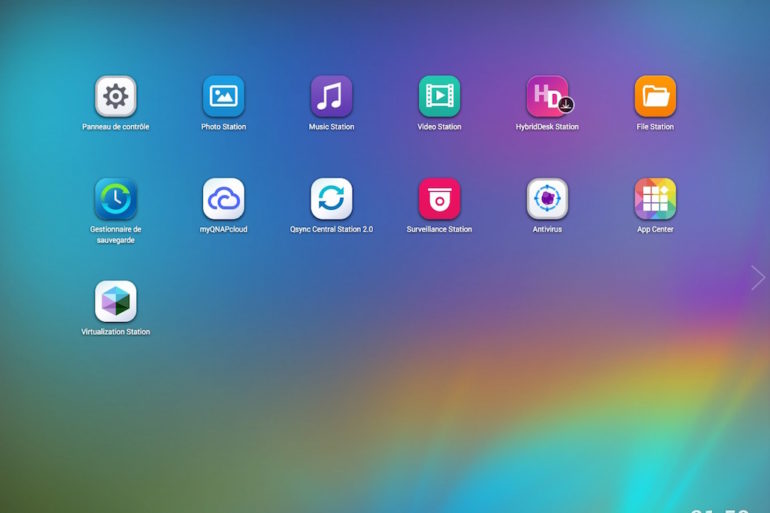This screenshot has width=770, height=513.
Task: Click the "Qsync Central Station 2.0" label
Action: (x=331, y=229)
